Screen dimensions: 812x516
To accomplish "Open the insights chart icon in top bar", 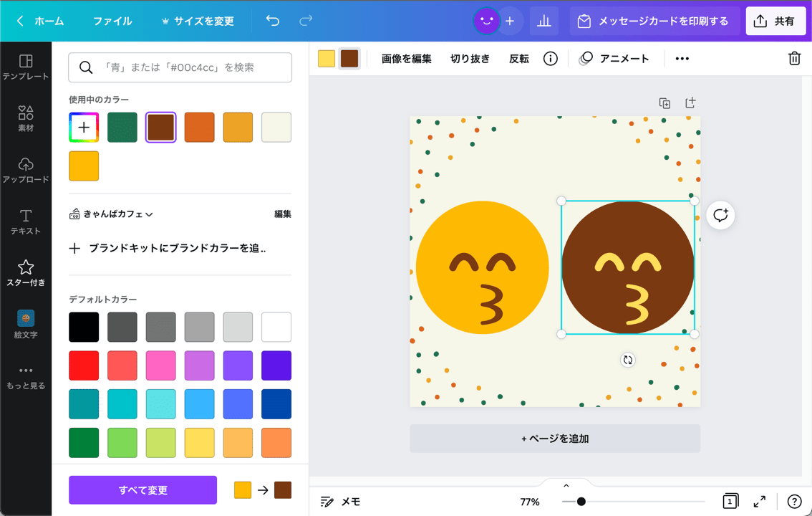I will pyautogui.click(x=544, y=21).
